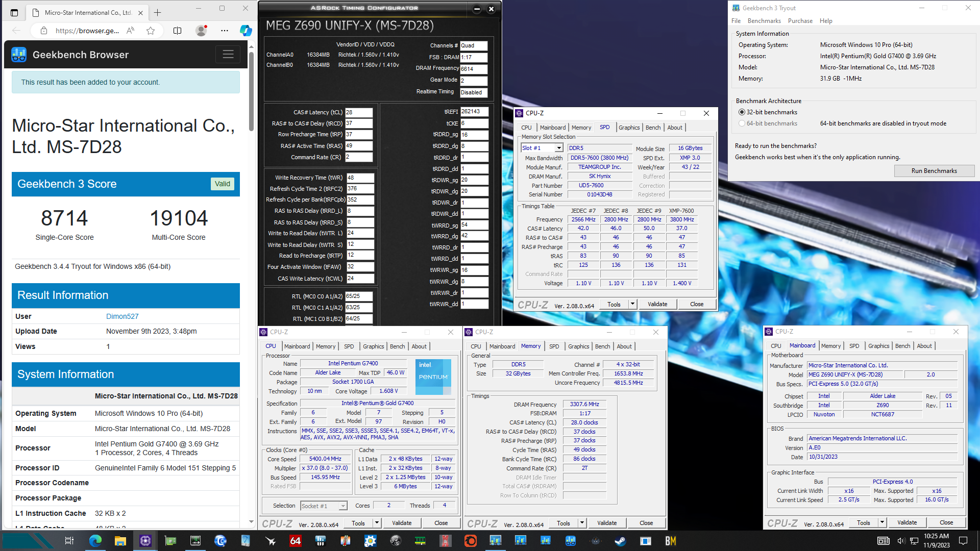Open the browser split screen icon

tap(177, 31)
